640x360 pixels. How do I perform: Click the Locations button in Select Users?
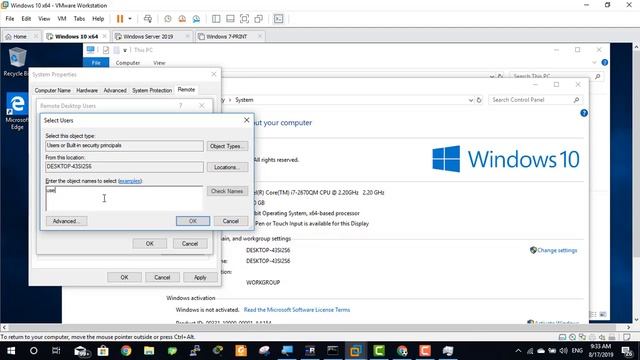(x=227, y=167)
